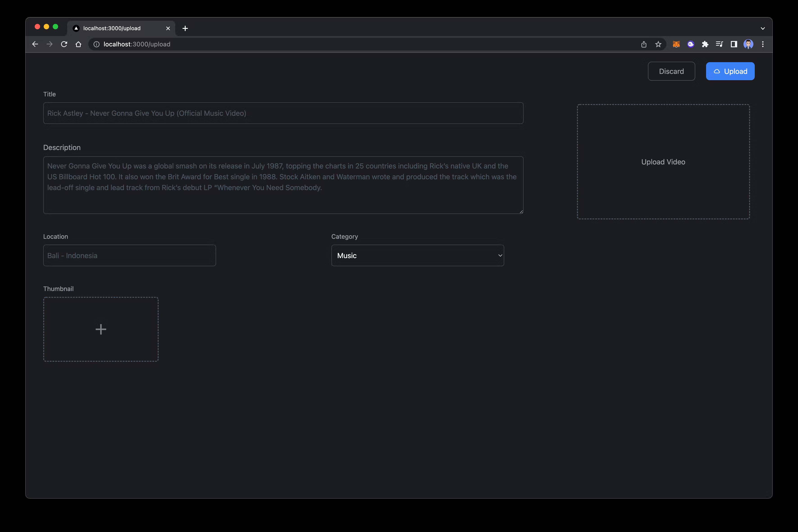Click the Discard button
This screenshot has width=798, height=532.
tap(671, 71)
